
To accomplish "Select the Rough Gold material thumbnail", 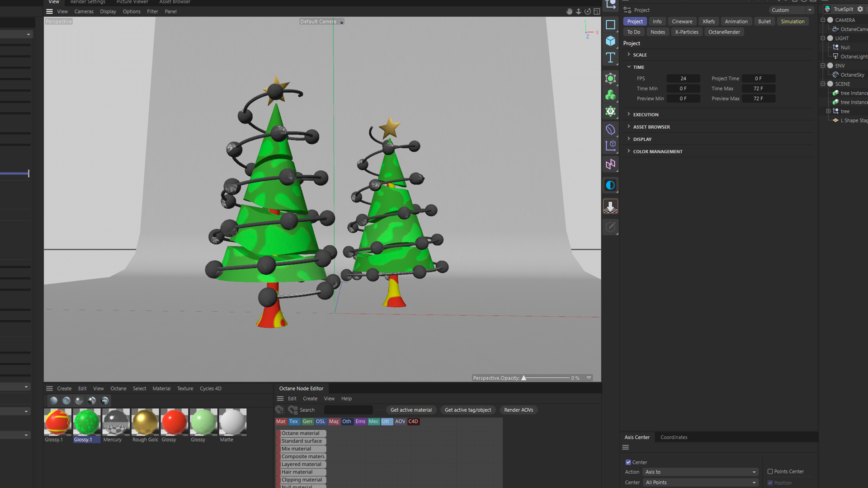I will (x=145, y=422).
